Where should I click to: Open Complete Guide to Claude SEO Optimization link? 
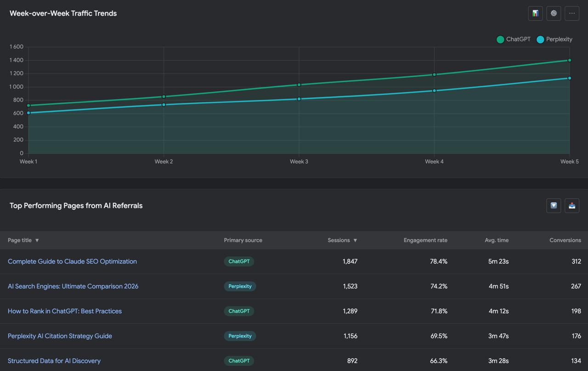click(x=72, y=261)
